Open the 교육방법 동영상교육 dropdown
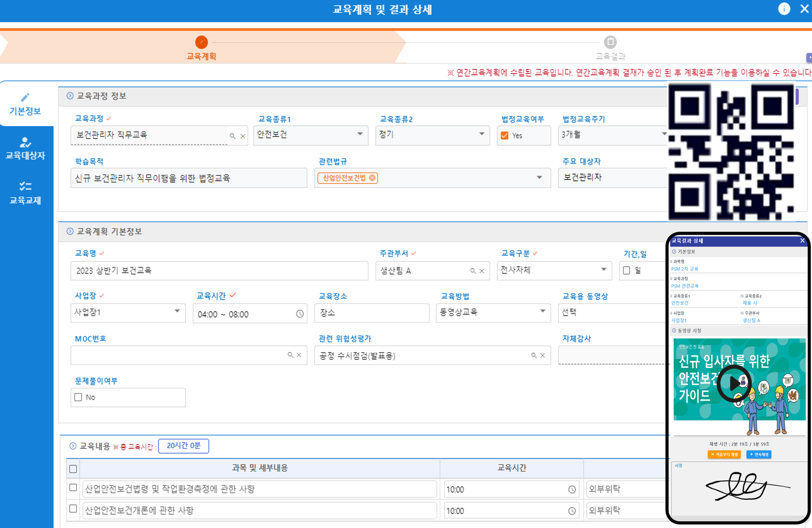812x528 pixels. click(x=493, y=313)
